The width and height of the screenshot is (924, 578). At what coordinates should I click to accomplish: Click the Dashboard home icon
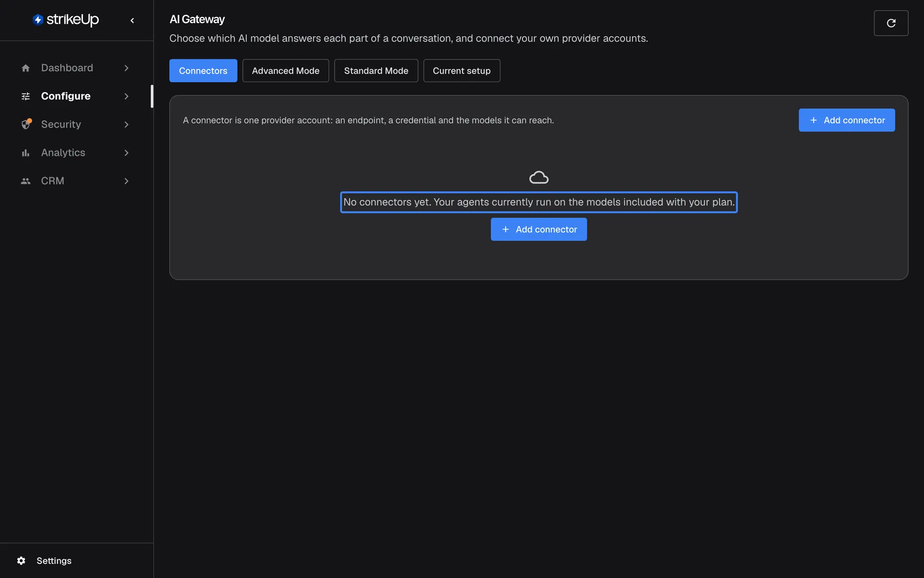point(26,68)
